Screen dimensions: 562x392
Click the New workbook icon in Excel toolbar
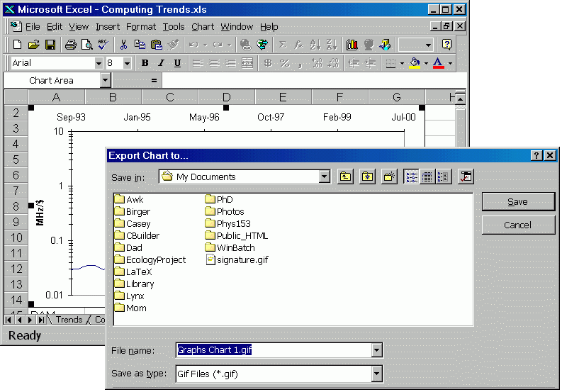click(x=17, y=45)
